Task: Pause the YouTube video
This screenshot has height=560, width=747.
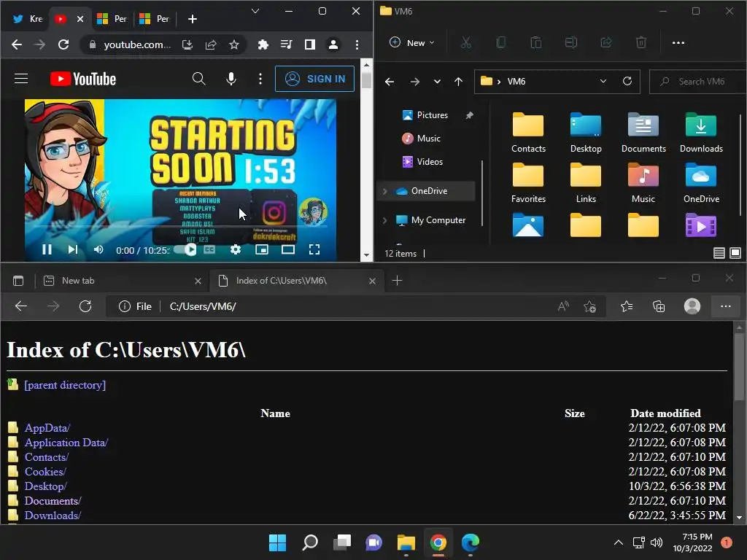Action: pyautogui.click(x=47, y=249)
